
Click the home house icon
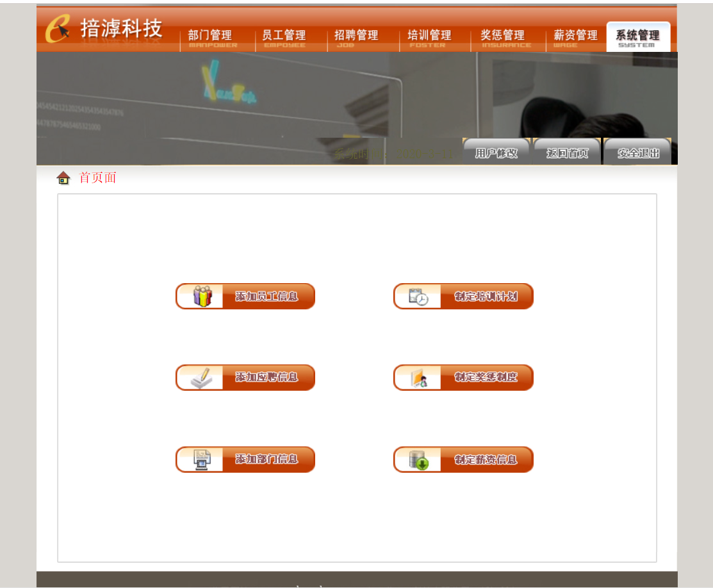tap(63, 178)
